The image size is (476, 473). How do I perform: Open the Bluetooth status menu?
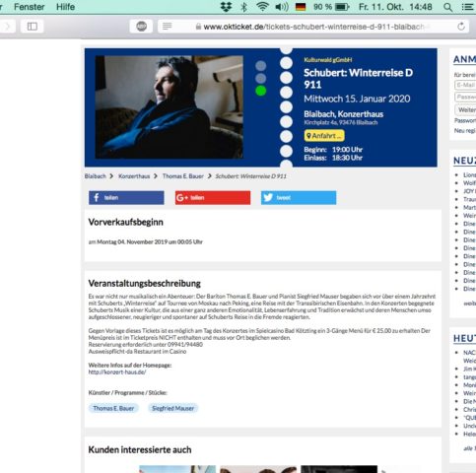(x=243, y=7)
